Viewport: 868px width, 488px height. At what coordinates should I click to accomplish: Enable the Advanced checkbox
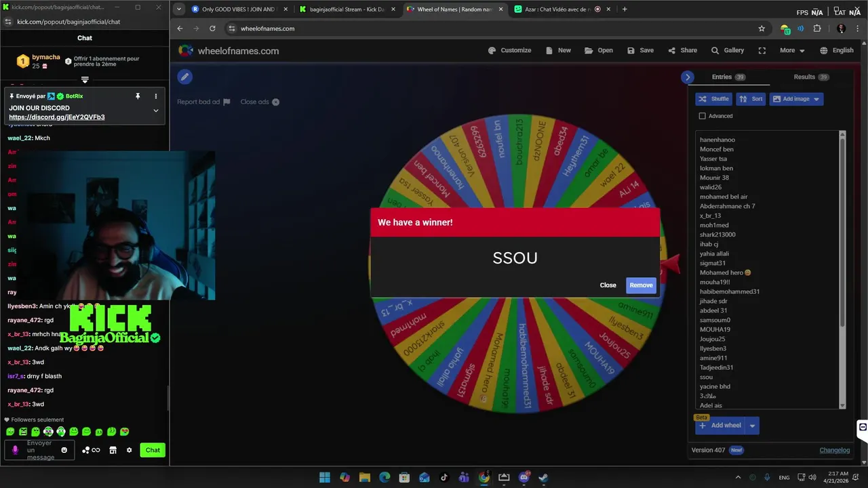(x=702, y=116)
